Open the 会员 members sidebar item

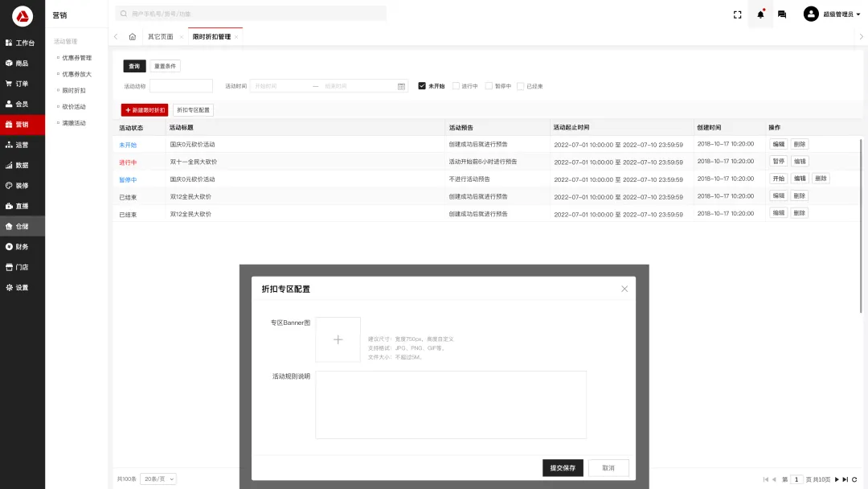coord(23,104)
